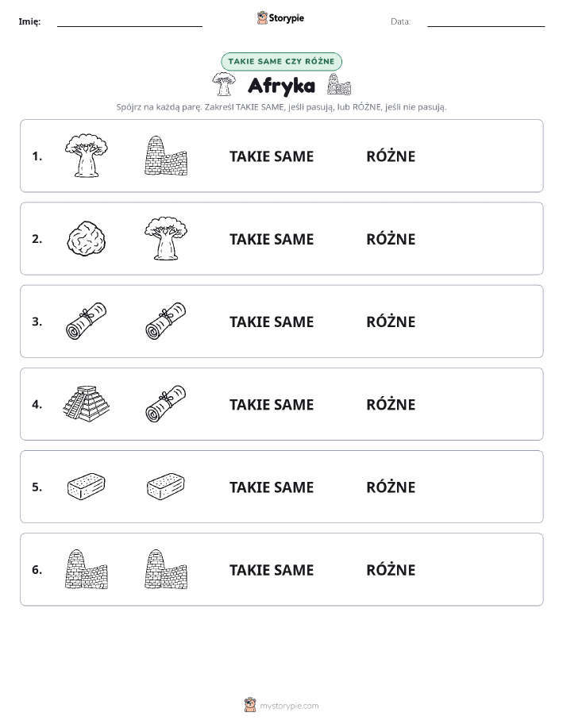Click the left brick in row 5
Viewport: 563px width, 728px height.
87,487
